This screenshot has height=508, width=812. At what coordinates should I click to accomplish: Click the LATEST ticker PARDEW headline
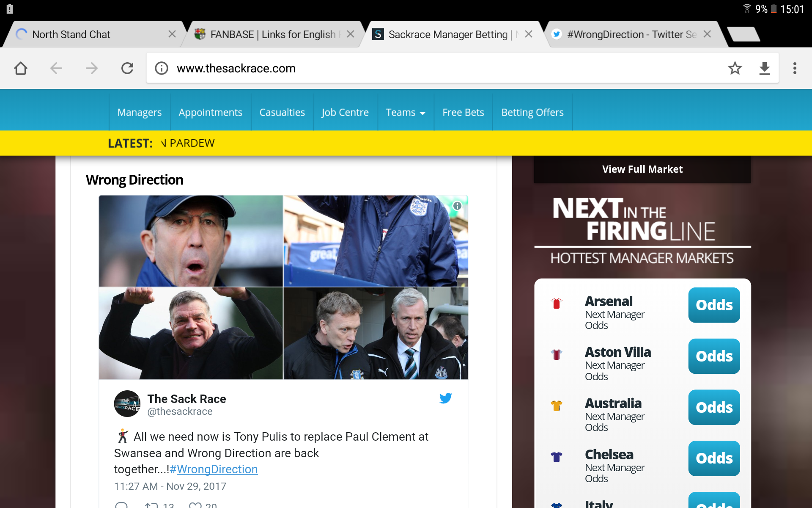click(x=188, y=143)
